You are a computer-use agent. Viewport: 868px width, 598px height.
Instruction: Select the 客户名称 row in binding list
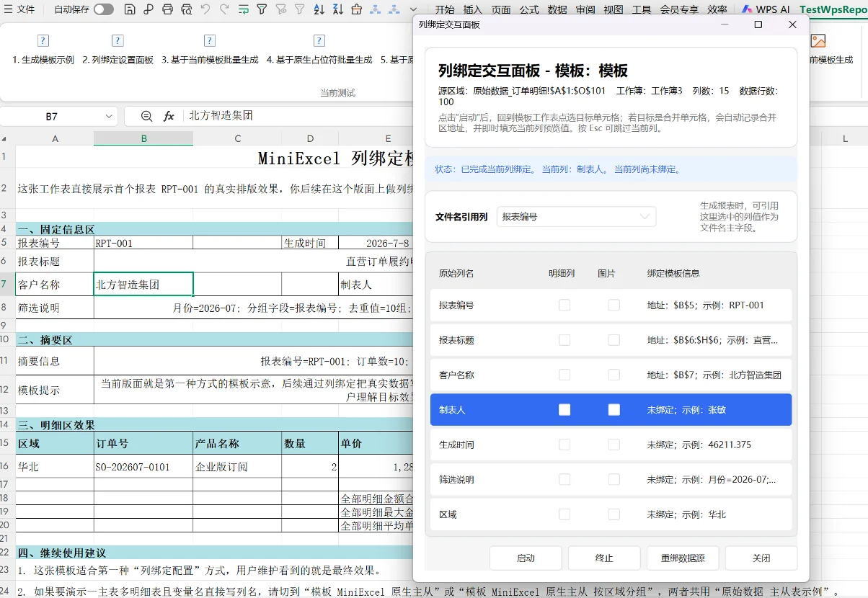(x=611, y=375)
